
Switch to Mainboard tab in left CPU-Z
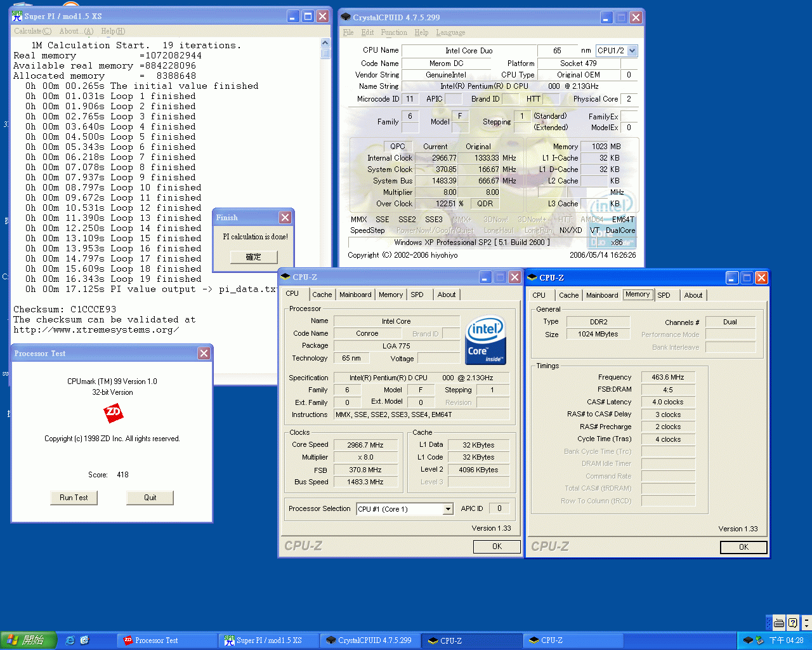click(355, 295)
